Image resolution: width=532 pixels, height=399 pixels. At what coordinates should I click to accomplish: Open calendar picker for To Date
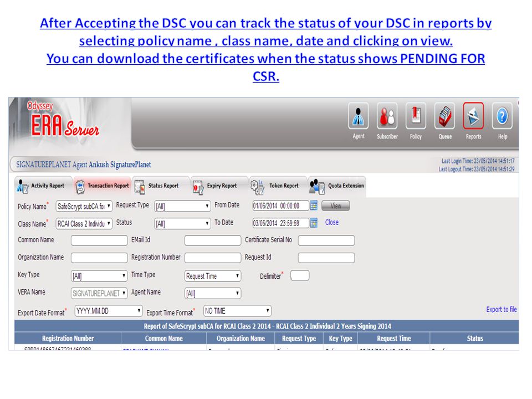[314, 223]
